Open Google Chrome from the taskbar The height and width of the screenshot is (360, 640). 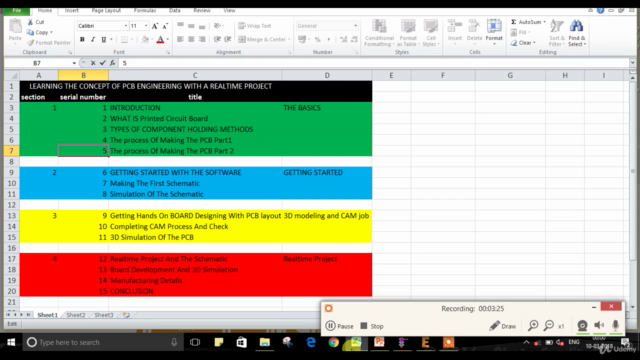(333, 342)
